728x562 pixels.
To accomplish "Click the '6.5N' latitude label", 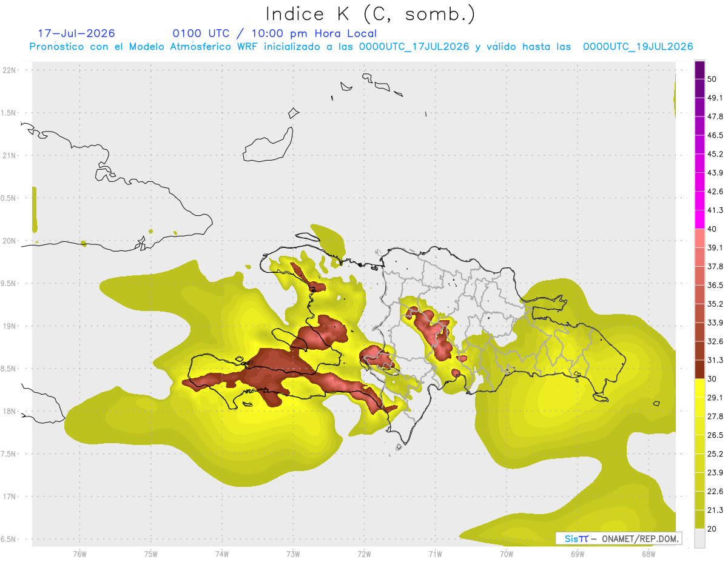I will (9, 539).
